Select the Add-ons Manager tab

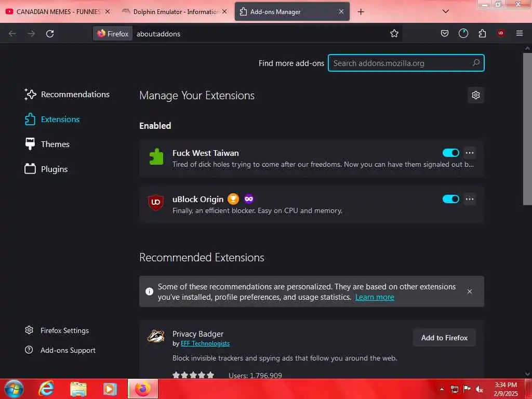292,11
